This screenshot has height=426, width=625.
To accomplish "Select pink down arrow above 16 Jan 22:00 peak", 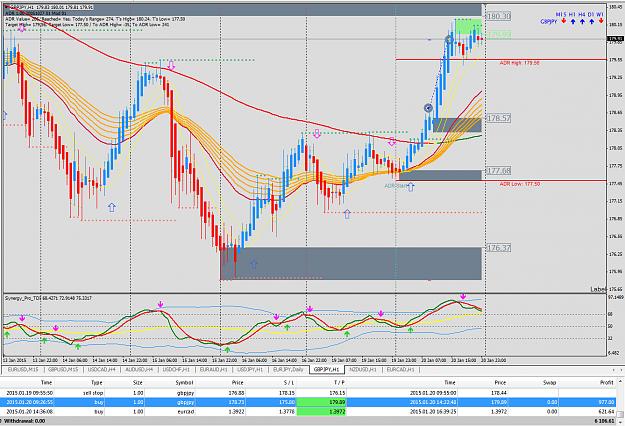I will point(317,133).
